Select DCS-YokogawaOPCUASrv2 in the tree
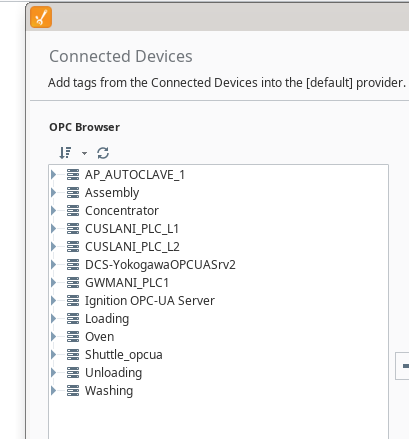The image size is (409, 439). (x=160, y=265)
